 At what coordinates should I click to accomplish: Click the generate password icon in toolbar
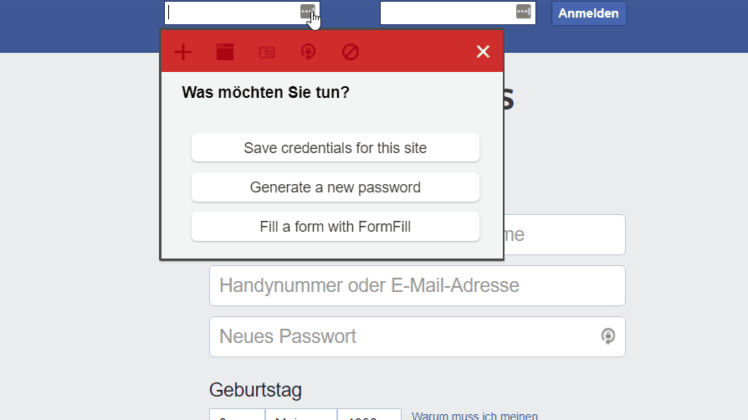308,52
